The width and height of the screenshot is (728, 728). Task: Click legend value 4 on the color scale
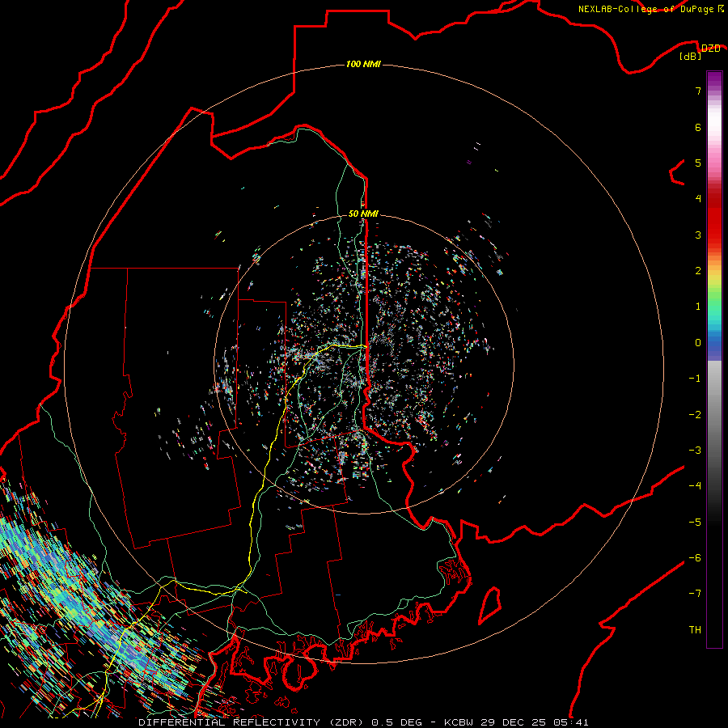(698, 199)
